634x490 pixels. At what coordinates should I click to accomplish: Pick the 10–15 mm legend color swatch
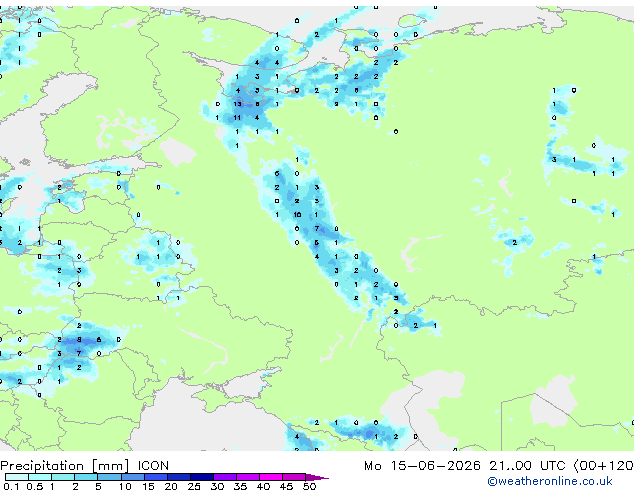[x=132, y=477]
